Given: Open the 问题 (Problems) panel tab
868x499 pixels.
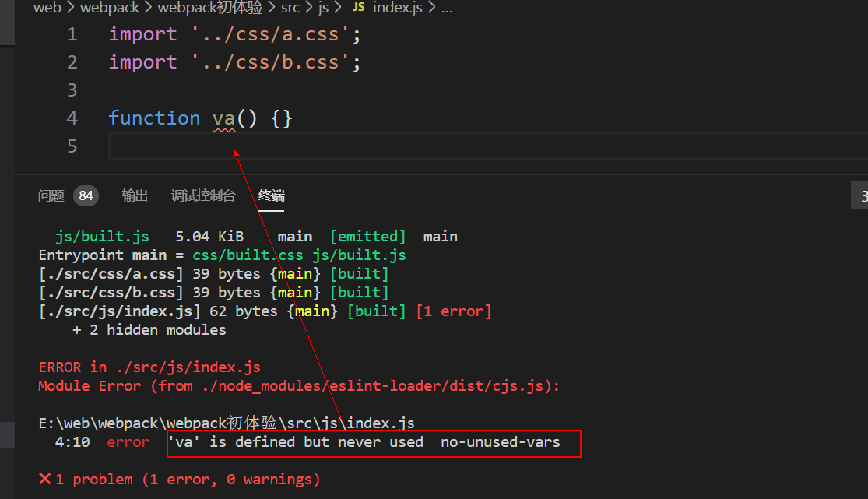Looking at the screenshot, I should tap(51, 196).
